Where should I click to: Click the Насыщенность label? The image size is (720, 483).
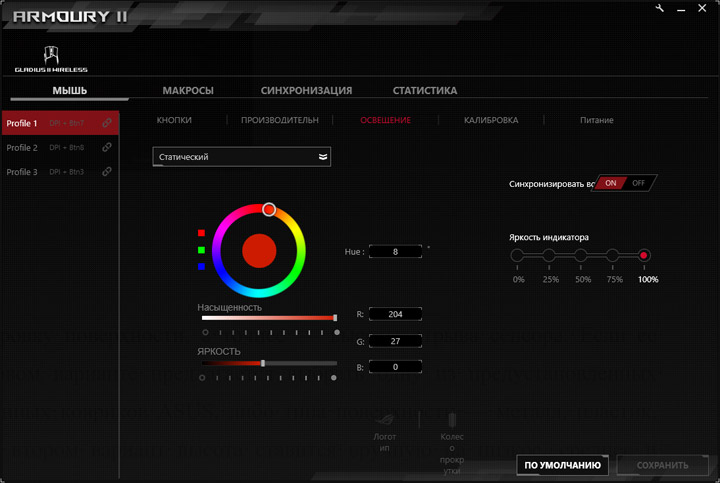coord(230,307)
